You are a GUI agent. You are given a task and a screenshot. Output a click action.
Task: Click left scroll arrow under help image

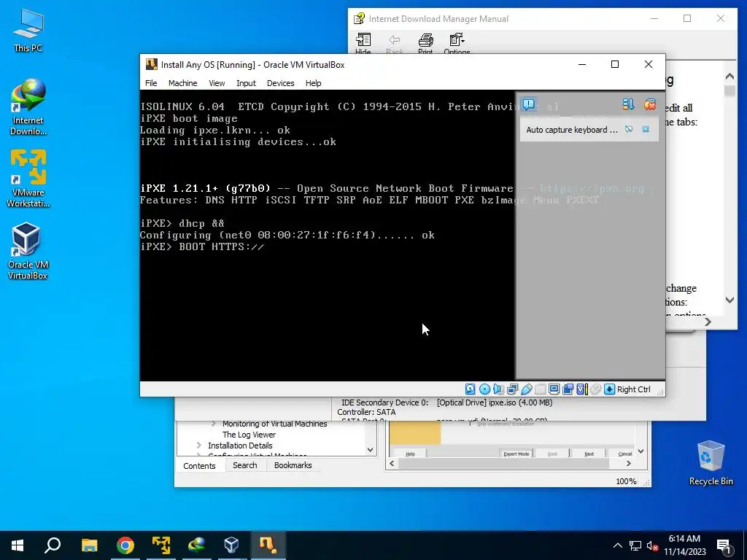[392, 463]
